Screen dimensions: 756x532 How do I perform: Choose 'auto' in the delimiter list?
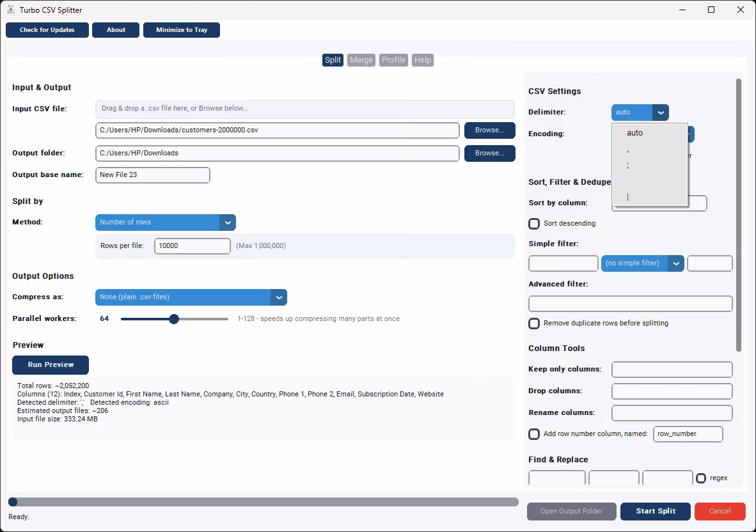click(x=649, y=133)
